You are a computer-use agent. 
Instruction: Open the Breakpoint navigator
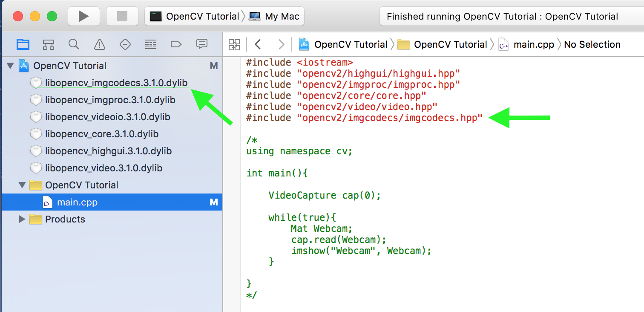(x=176, y=44)
